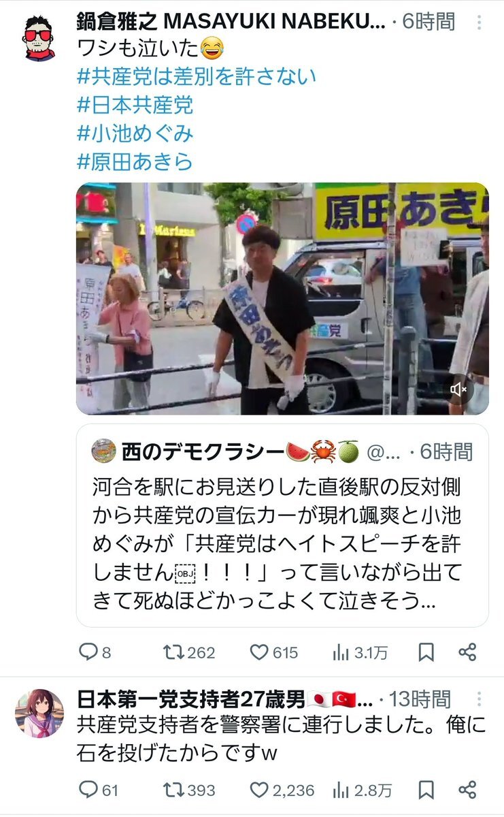Image resolution: width=504 pixels, height=817 pixels.
Task: Share the second tweet via share icon
Action: pyautogui.click(x=467, y=790)
